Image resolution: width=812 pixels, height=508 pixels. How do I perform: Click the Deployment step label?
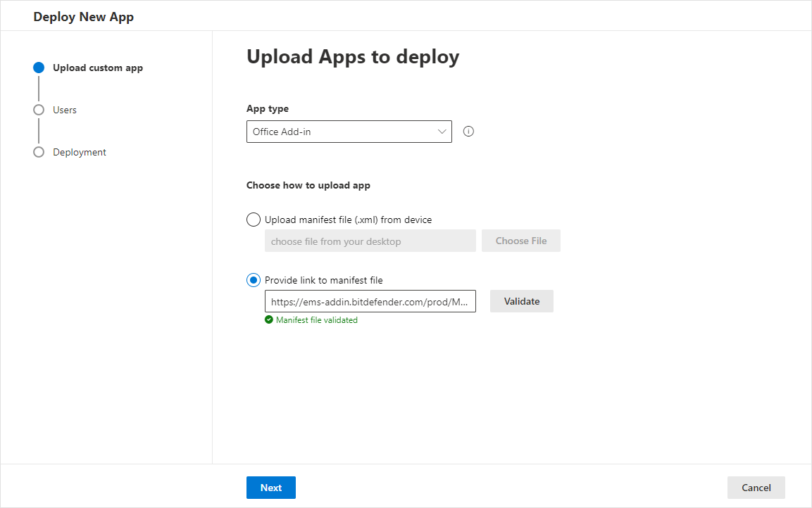[x=79, y=152]
